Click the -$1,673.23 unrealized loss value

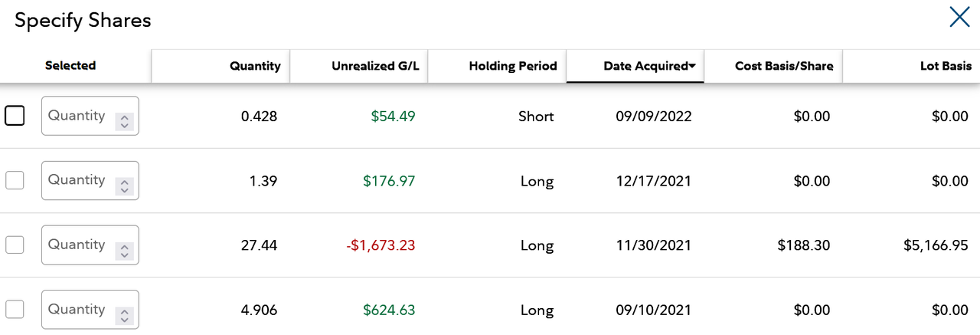pyautogui.click(x=381, y=245)
